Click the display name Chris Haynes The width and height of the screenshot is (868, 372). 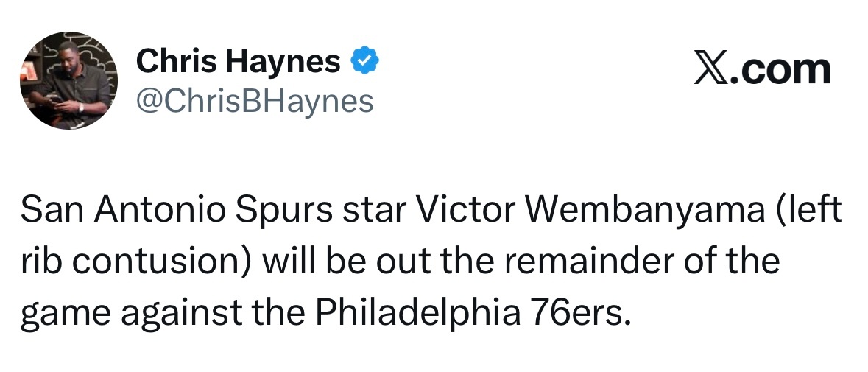tap(239, 62)
